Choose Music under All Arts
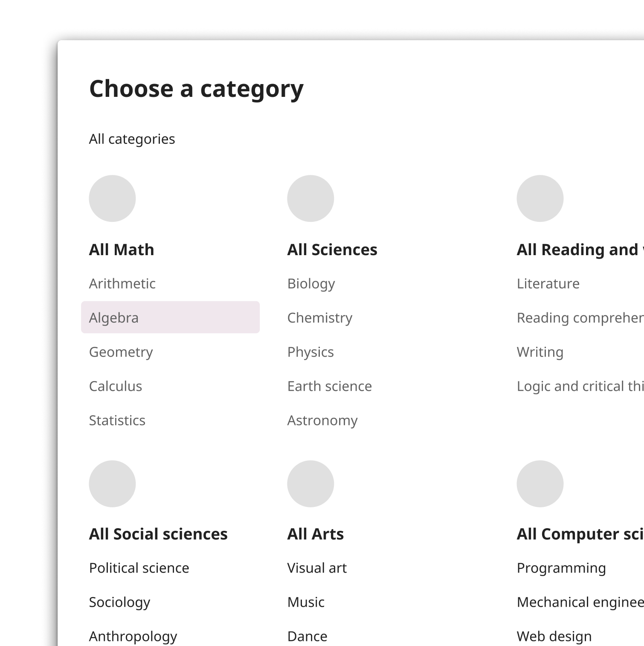The width and height of the screenshot is (644, 646). coord(306,602)
